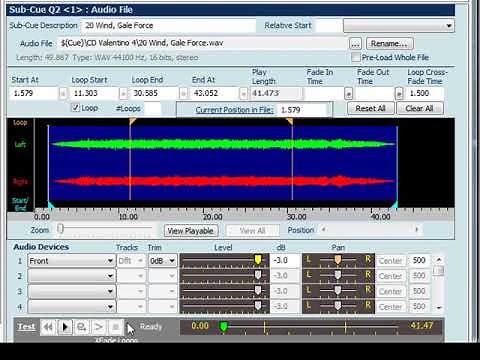Start test playback with the play button
The width and height of the screenshot is (480, 360).
click(65, 327)
